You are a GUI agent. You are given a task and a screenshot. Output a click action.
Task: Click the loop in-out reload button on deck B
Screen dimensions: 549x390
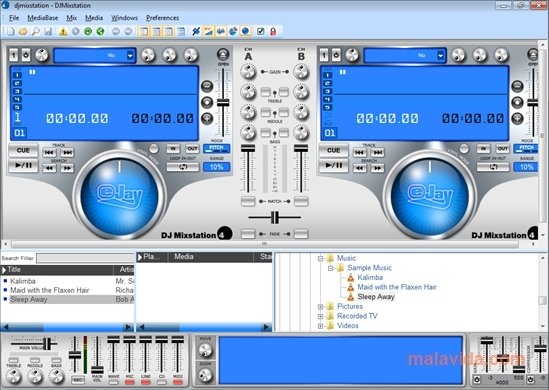[493, 167]
